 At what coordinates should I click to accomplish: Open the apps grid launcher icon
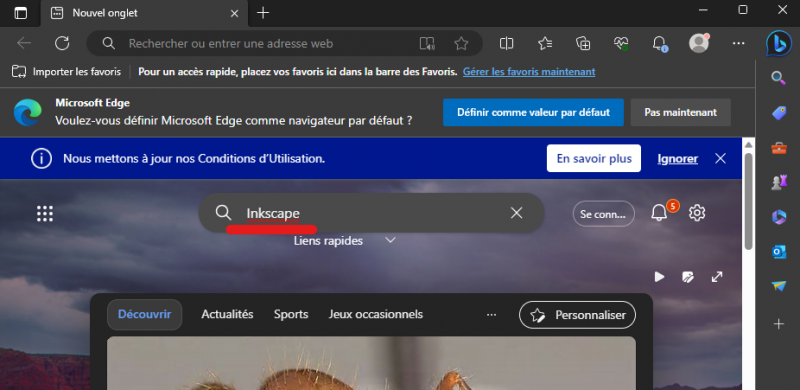click(x=45, y=213)
